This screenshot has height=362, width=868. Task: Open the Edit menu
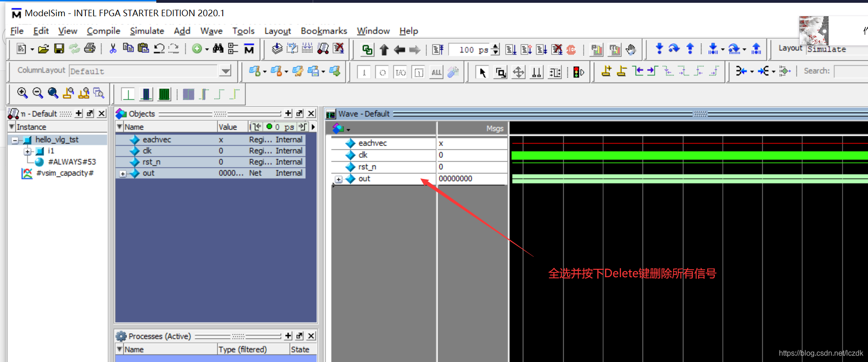41,31
